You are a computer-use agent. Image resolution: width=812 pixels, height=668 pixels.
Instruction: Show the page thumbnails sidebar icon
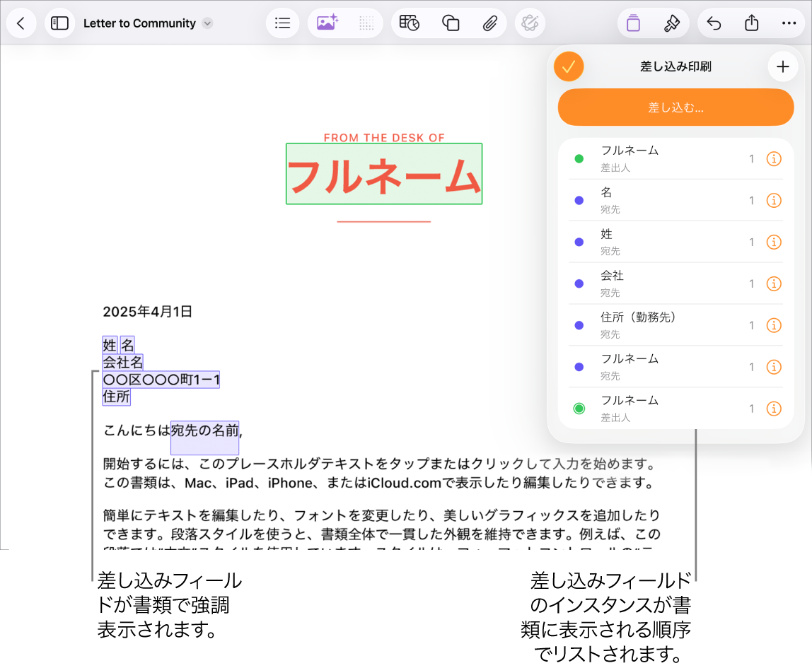59,23
